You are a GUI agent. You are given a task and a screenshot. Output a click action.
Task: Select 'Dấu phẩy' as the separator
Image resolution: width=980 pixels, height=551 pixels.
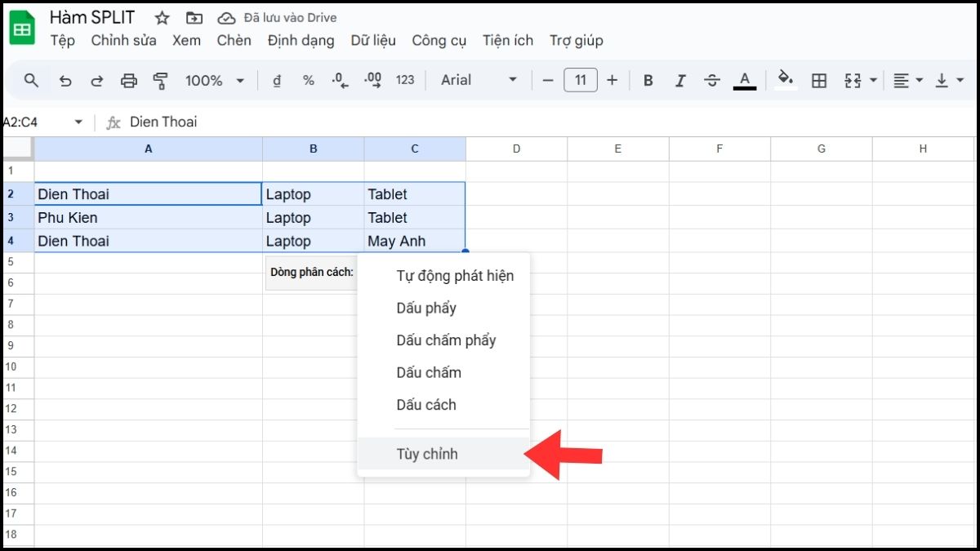[x=425, y=308]
